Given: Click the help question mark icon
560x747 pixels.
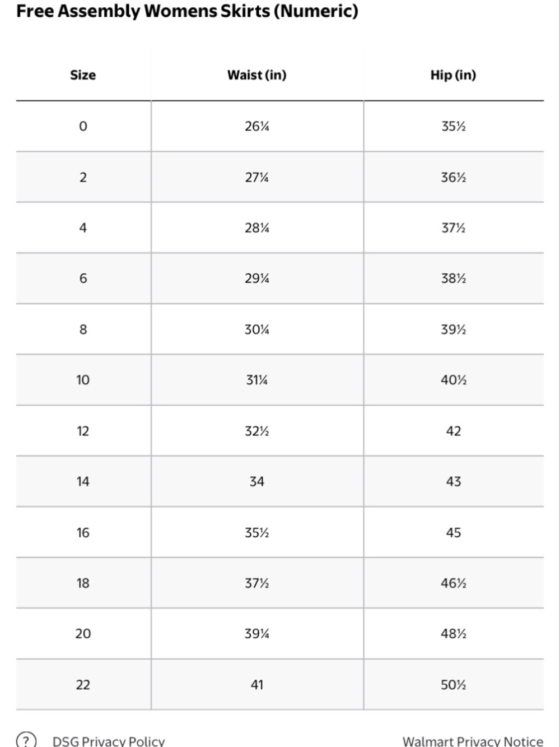Looking at the screenshot, I should 26,740.
